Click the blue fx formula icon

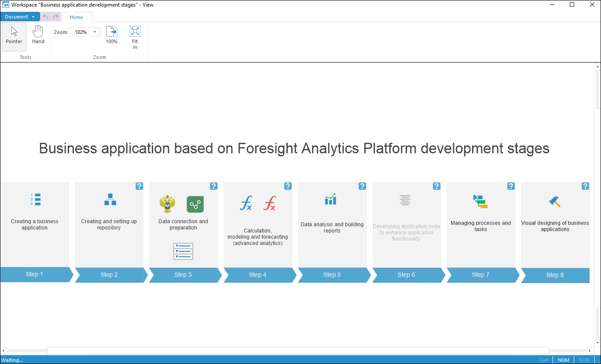coord(246,204)
